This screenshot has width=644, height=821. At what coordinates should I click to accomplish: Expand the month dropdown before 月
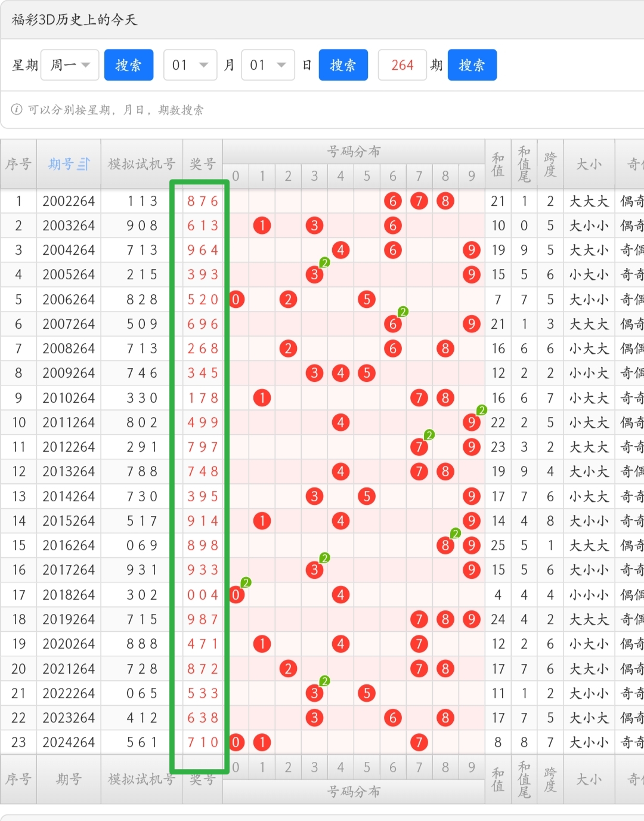(x=190, y=65)
